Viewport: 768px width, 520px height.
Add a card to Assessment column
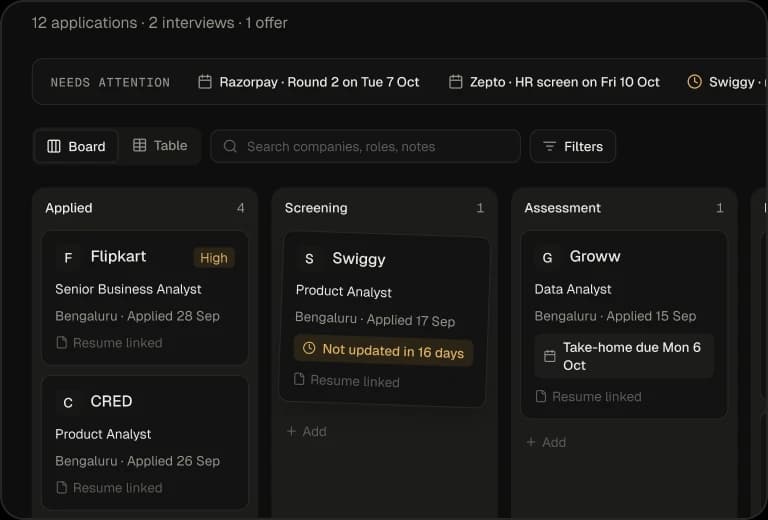(546, 442)
